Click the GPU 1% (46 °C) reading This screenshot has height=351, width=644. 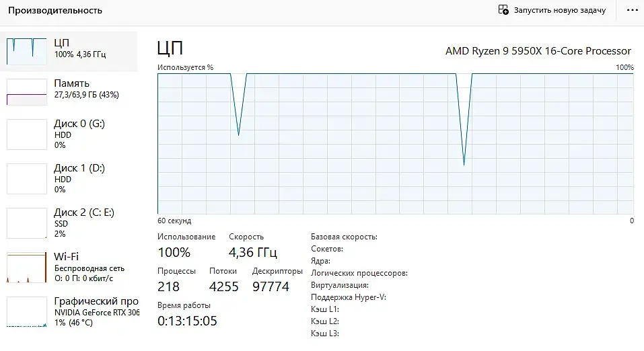coord(73,323)
